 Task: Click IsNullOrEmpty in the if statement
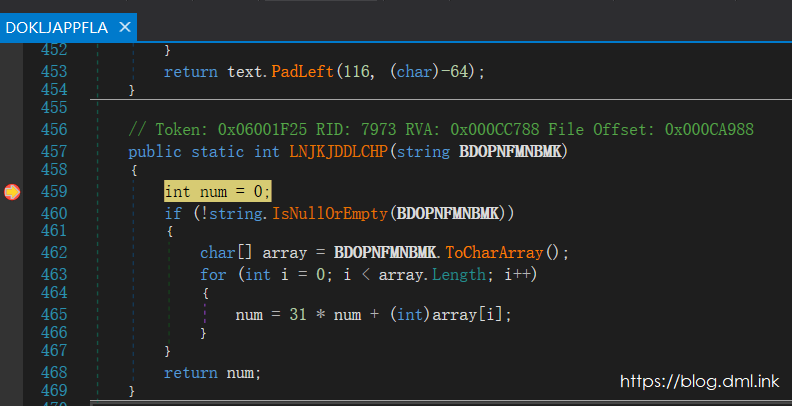[x=333, y=212]
